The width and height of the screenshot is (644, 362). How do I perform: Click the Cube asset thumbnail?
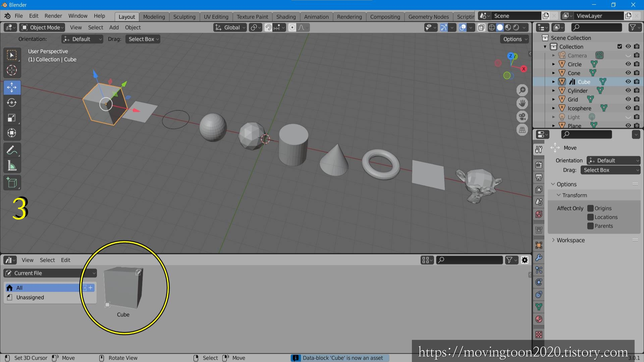pyautogui.click(x=123, y=288)
